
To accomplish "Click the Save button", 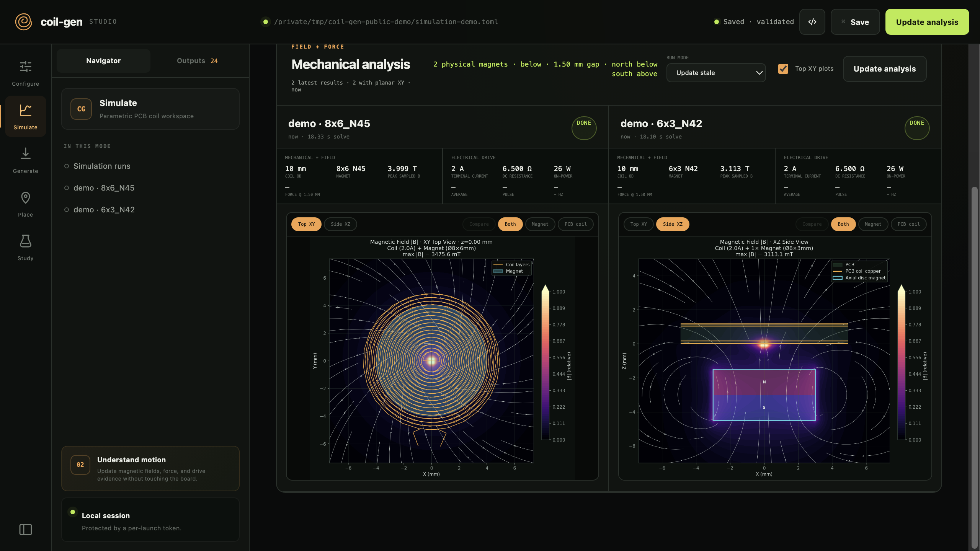I will 855,22.
